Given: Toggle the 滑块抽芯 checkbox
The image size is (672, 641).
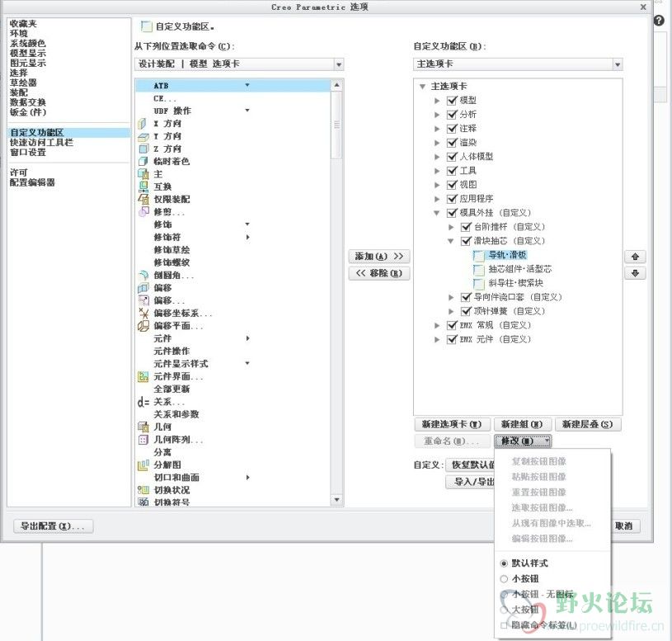Looking at the screenshot, I should (x=466, y=241).
